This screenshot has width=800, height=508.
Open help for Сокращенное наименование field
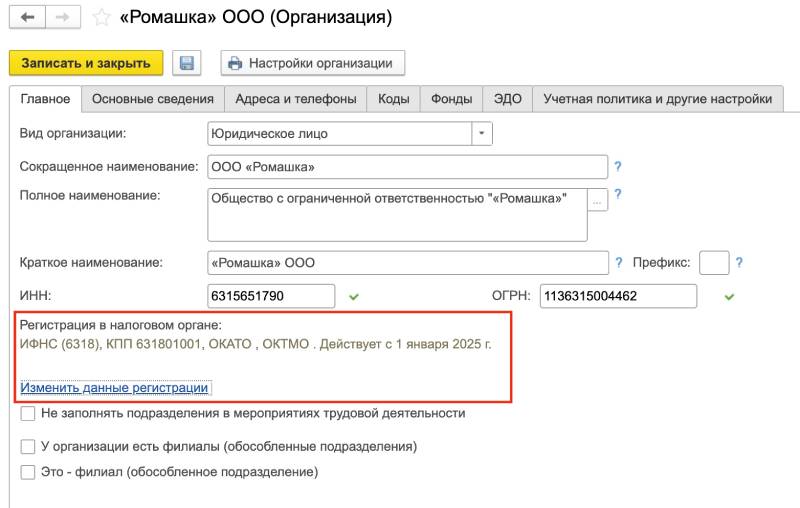tap(618, 167)
